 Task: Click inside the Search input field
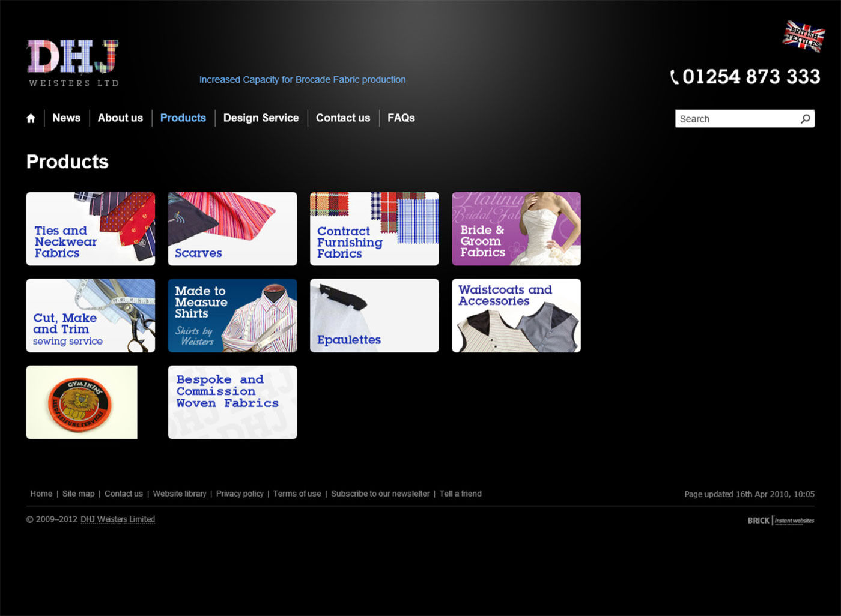pos(733,118)
